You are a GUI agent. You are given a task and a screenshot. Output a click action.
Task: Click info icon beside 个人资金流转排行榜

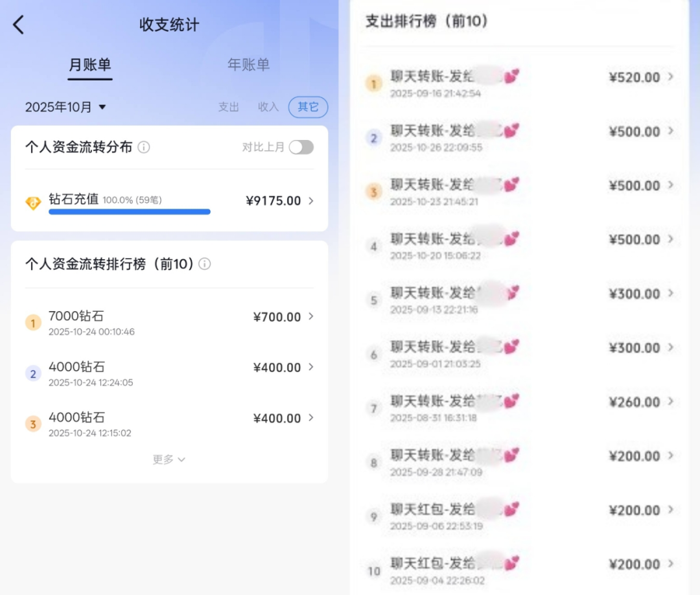205,264
